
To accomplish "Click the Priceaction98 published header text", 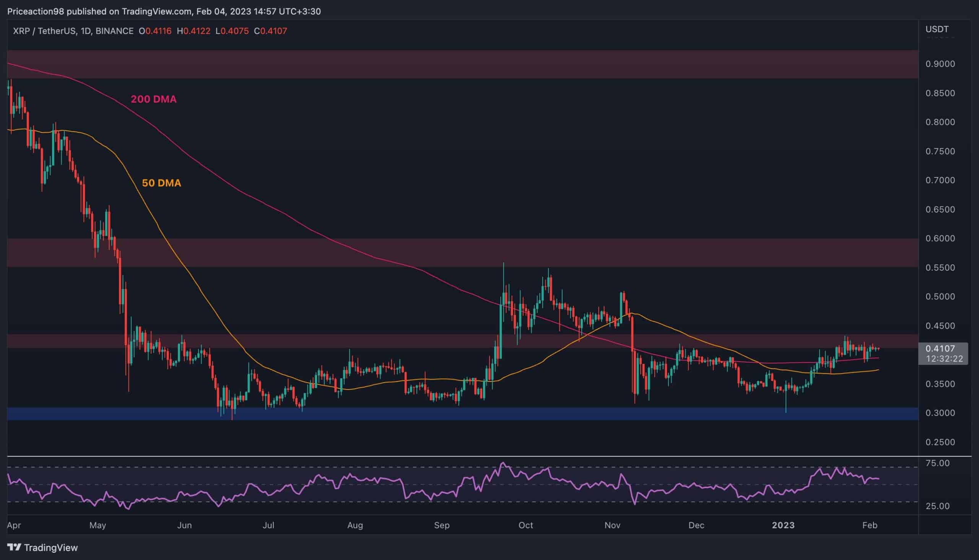I will pos(164,11).
